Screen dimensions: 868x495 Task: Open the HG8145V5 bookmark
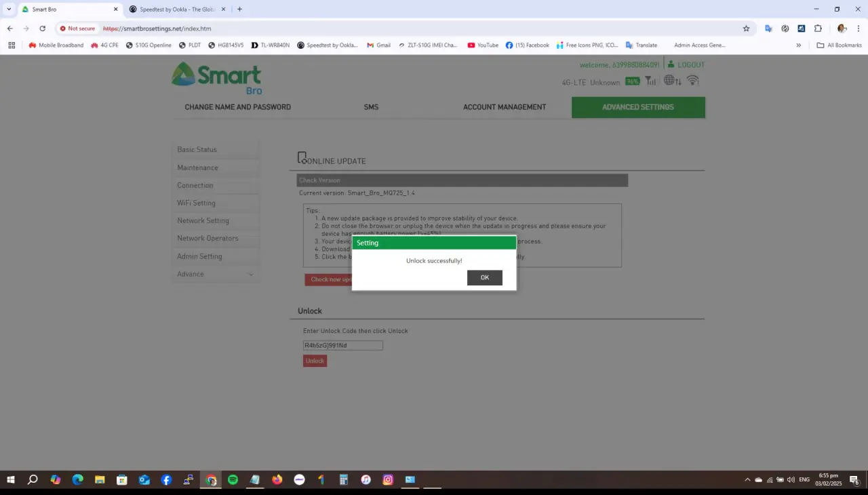(226, 45)
